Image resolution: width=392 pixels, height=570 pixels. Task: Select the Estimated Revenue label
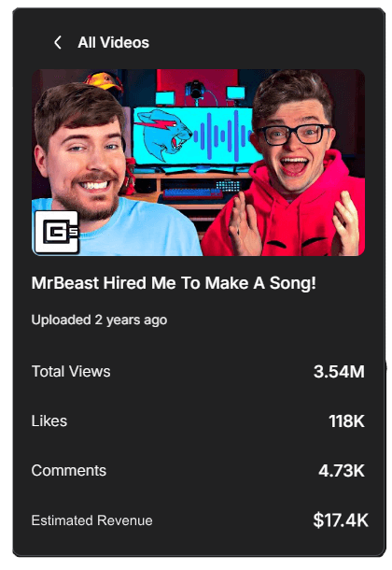coord(91,520)
